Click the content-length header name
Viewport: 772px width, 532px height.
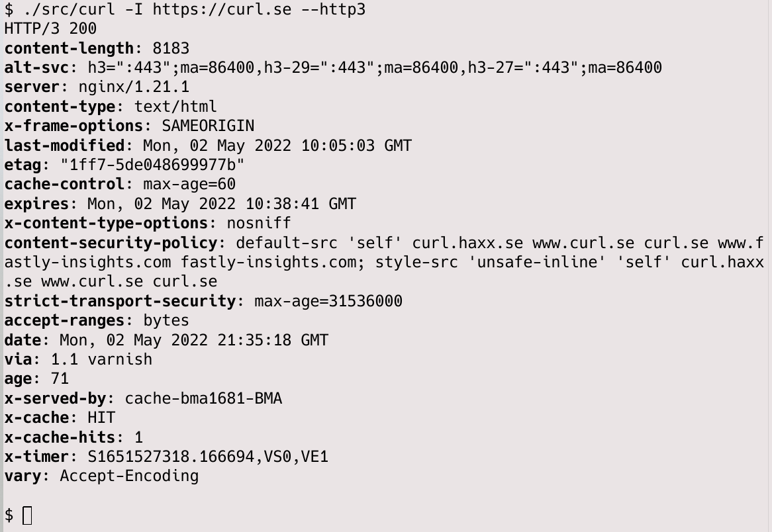(69, 48)
